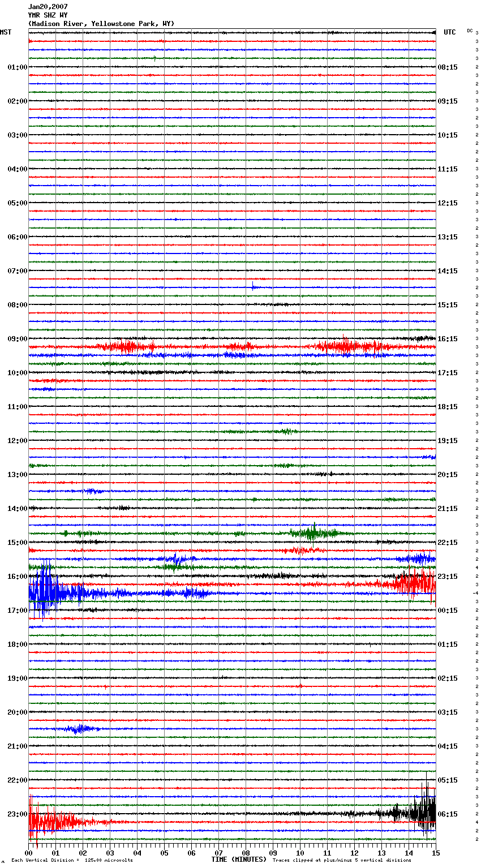Click the 20:15 UTC time label

[x=448, y=475]
